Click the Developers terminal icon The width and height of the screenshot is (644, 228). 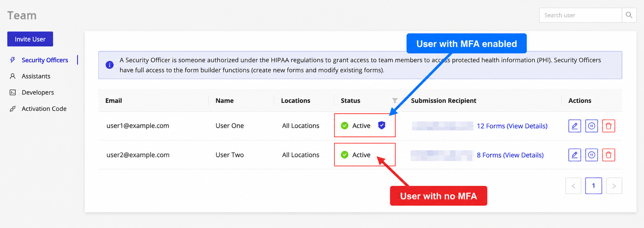coord(13,93)
